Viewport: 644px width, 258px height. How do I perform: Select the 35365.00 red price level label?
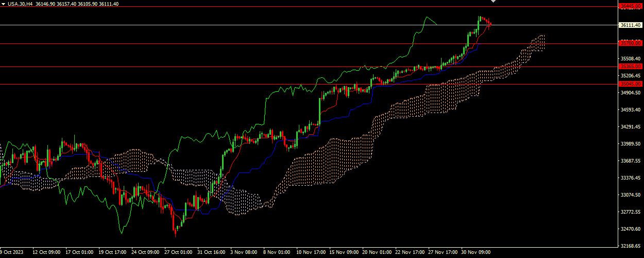(x=631, y=67)
